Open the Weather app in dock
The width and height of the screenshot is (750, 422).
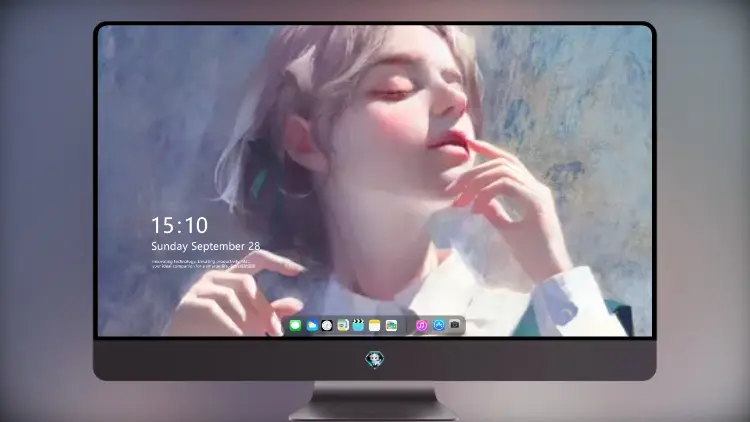(311, 326)
